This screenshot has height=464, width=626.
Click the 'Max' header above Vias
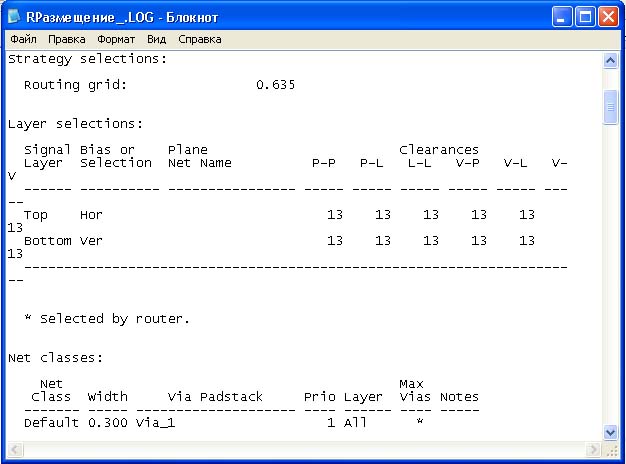411,384
